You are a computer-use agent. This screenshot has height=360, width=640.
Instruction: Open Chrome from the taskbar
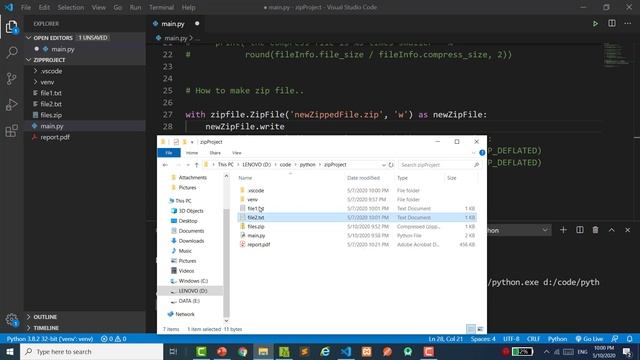(x=242, y=351)
